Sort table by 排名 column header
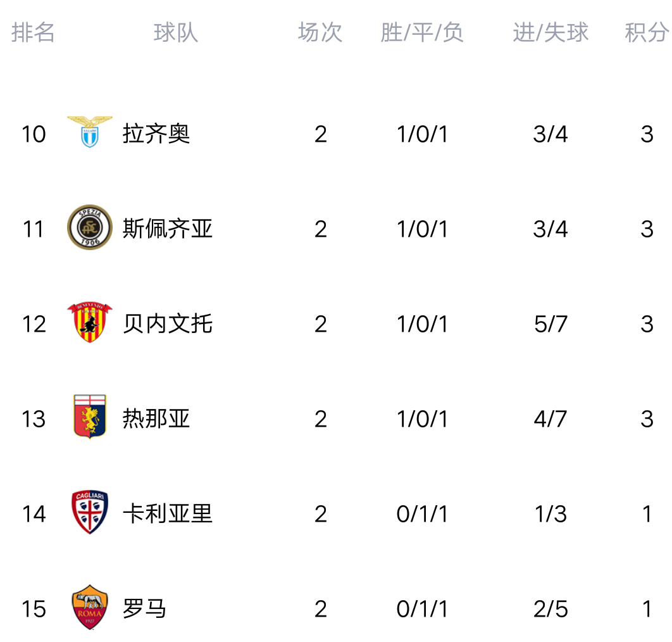The width and height of the screenshot is (672, 642). 33,32
